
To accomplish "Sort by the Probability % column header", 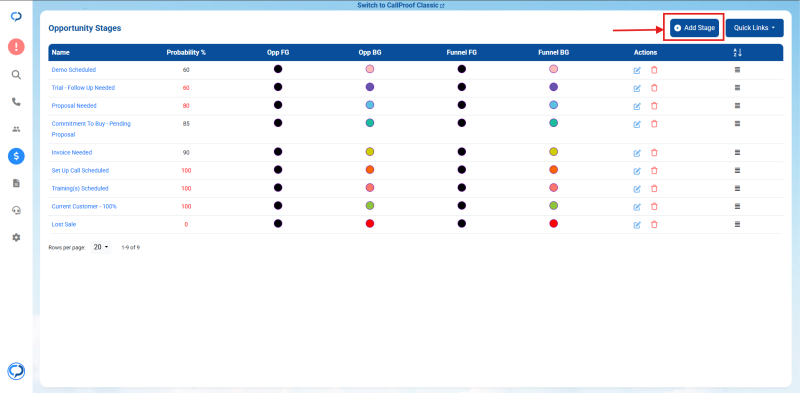I will (186, 53).
